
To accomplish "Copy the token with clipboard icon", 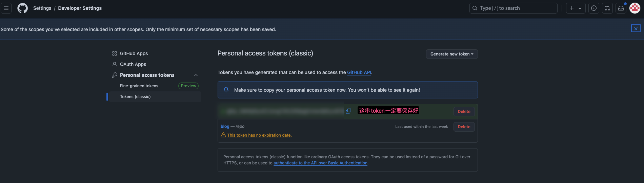I will click(348, 111).
